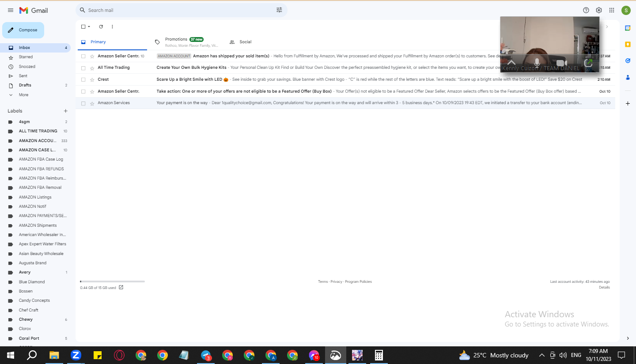The height and width of the screenshot is (364, 636).
Task: Open Windows taskbar search
Action: pos(32,355)
